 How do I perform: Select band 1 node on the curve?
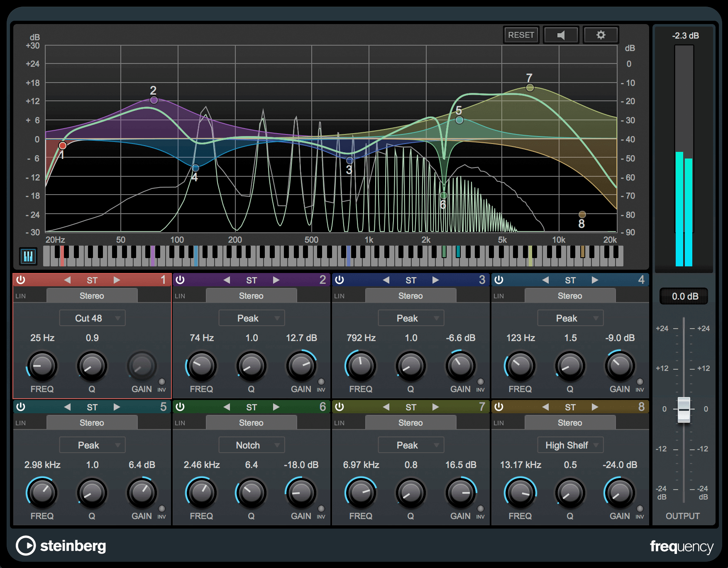tap(63, 146)
